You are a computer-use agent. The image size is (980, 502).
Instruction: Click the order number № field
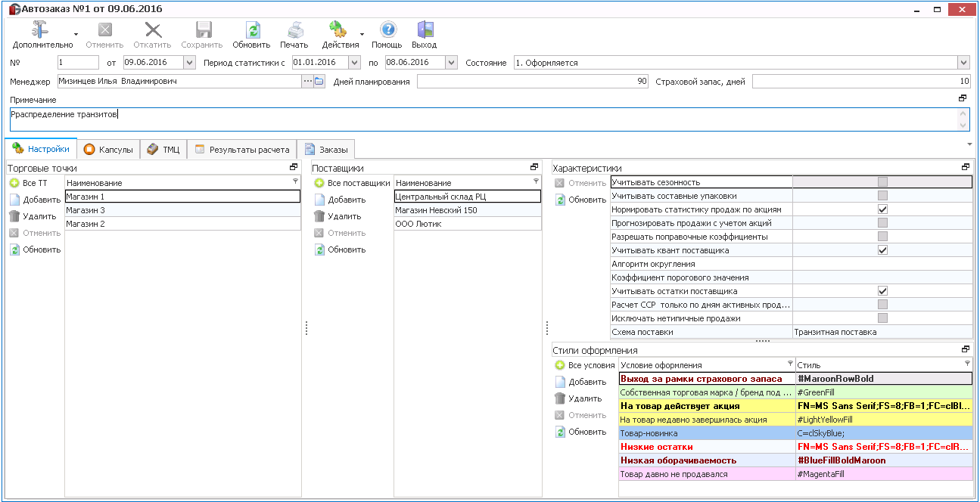pos(78,62)
